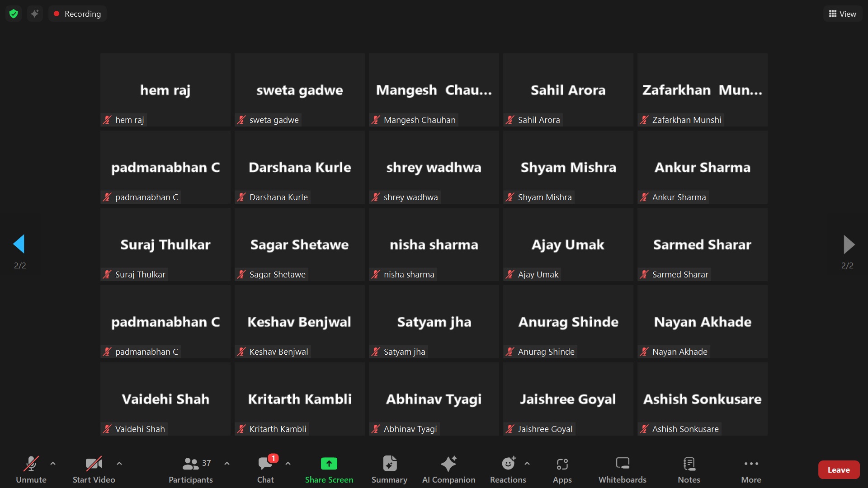Open the Notes panel
Screen dimensions: 868x488
(689, 469)
